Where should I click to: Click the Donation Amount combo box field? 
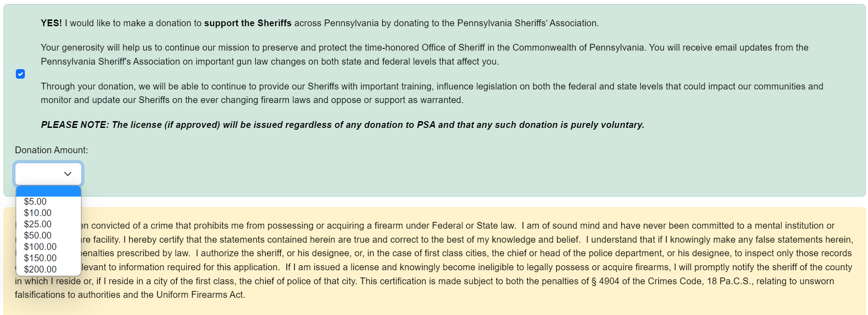[48, 174]
